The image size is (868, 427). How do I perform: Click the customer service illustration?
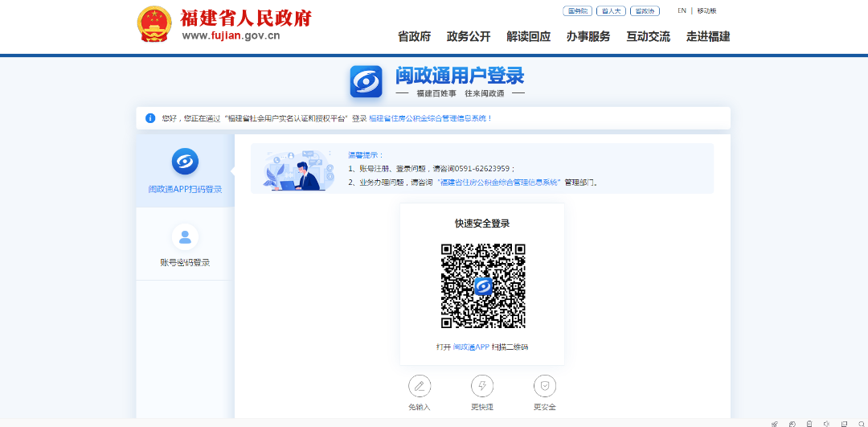tap(300, 169)
